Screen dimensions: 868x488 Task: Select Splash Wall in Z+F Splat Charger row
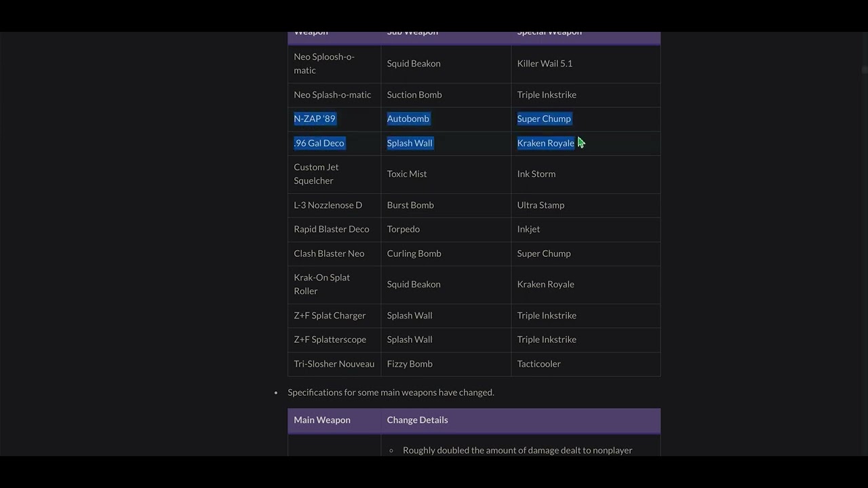[x=446, y=316]
